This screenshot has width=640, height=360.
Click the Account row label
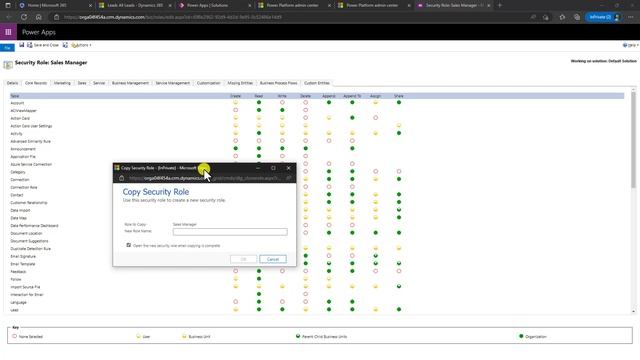pos(17,103)
